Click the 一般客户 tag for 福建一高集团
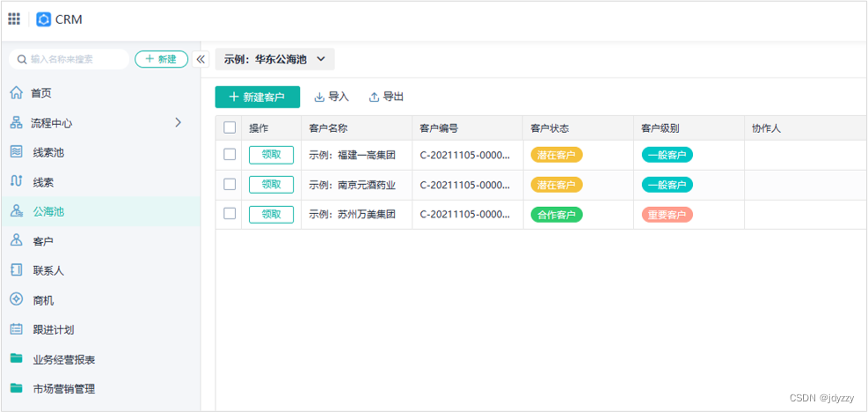This screenshot has width=868, height=412. click(x=667, y=155)
